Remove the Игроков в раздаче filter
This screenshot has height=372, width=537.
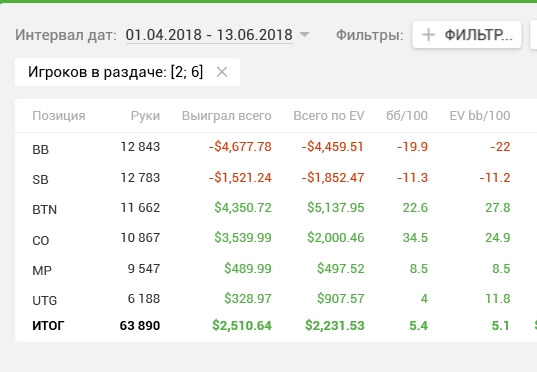(222, 72)
